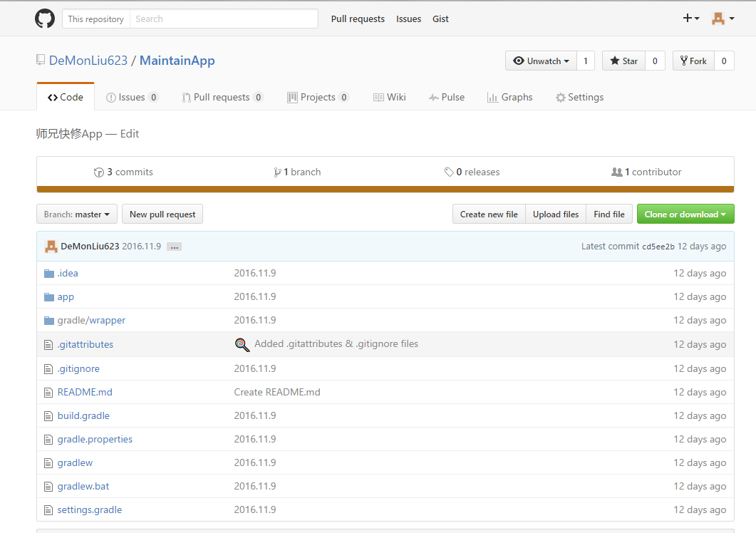Click the branch icon next to 1 branch
This screenshot has width=756, height=533.
click(x=277, y=172)
